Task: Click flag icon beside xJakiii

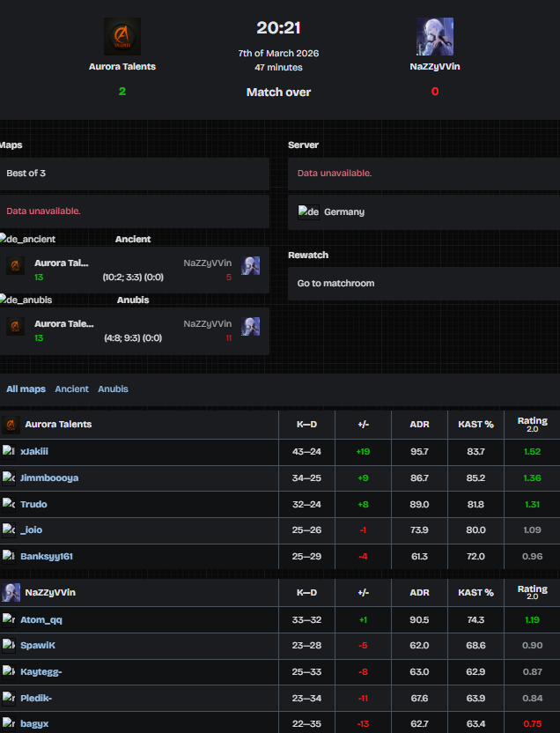Action: point(9,451)
